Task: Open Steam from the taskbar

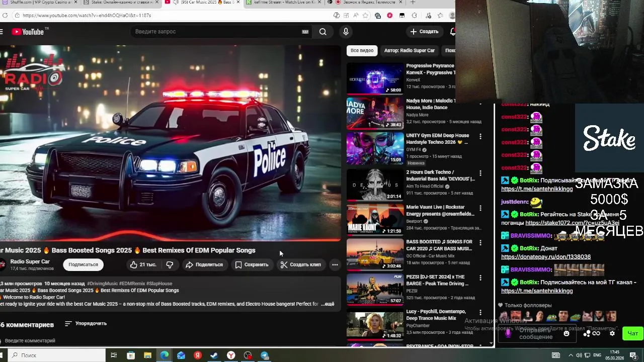Action: click(214, 355)
